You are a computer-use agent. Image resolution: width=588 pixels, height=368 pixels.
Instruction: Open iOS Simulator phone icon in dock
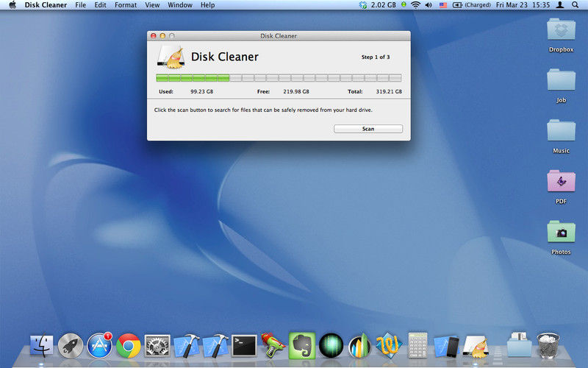(x=446, y=346)
